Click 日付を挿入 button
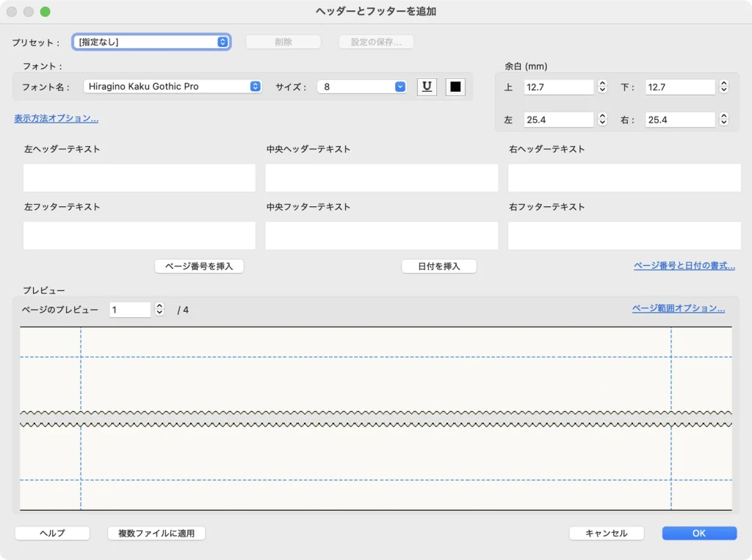752x560 pixels. [439, 266]
